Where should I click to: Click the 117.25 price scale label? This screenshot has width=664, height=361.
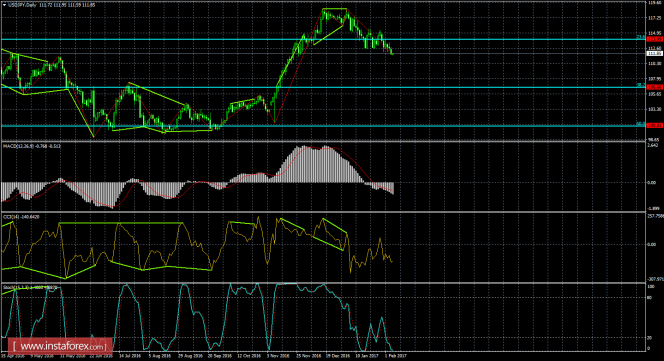tap(654, 18)
